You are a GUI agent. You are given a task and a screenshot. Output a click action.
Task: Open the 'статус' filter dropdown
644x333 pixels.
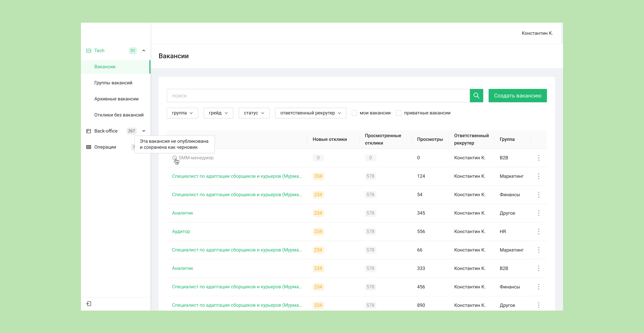coord(254,113)
